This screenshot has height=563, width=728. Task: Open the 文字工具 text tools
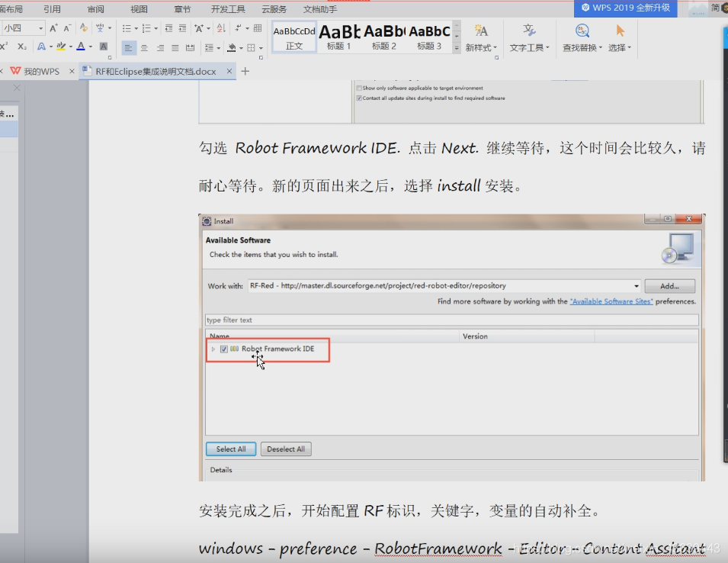529,37
